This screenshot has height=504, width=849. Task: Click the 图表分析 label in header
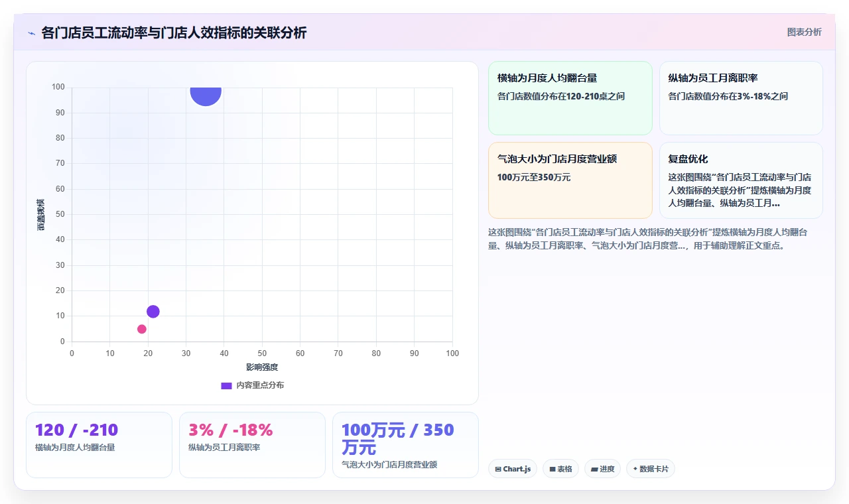coord(804,32)
